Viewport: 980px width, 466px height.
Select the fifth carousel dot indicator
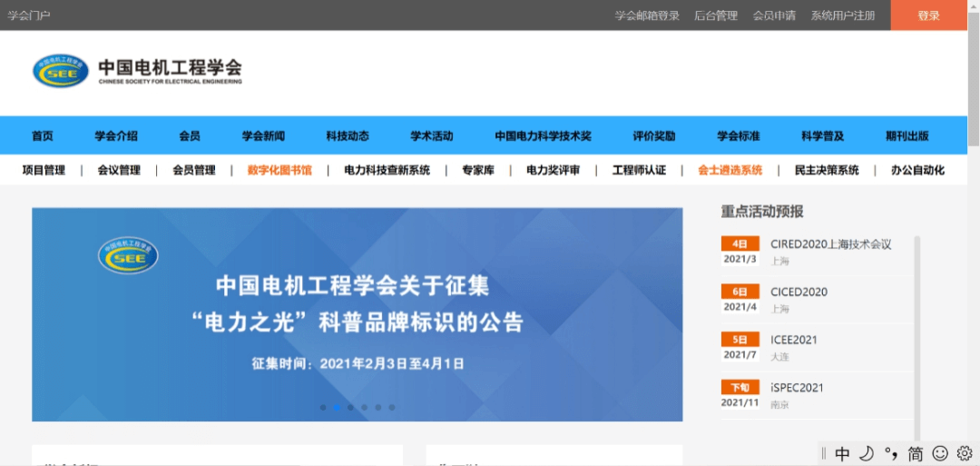click(x=378, y=407)
